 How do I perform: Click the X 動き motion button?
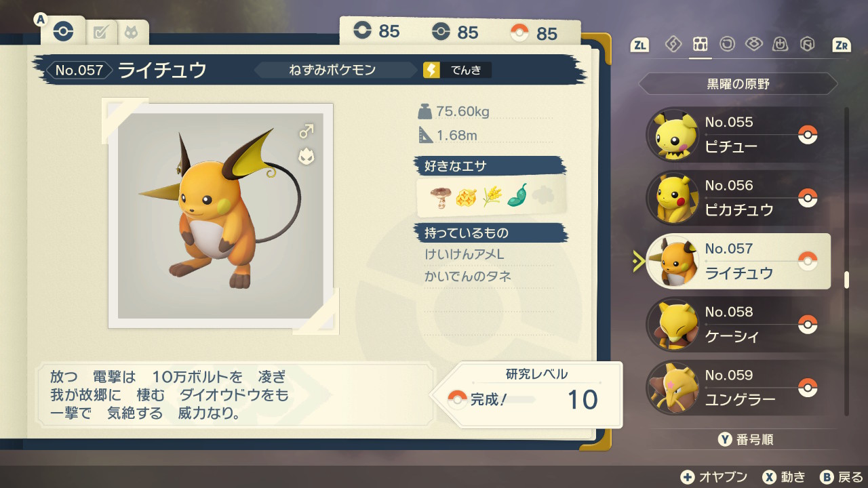click(783, 476)
